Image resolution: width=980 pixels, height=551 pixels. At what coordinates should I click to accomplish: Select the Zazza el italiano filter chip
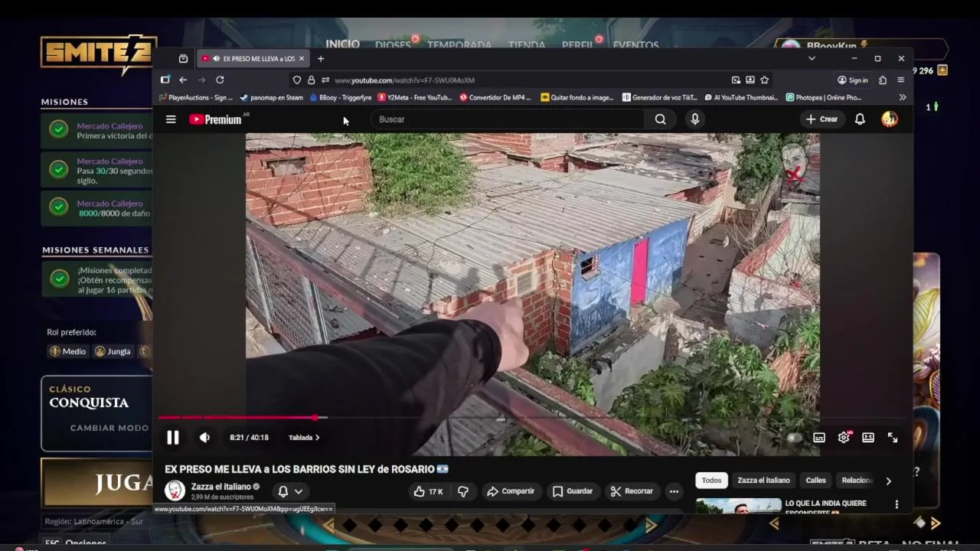click(x=763, y=481)
